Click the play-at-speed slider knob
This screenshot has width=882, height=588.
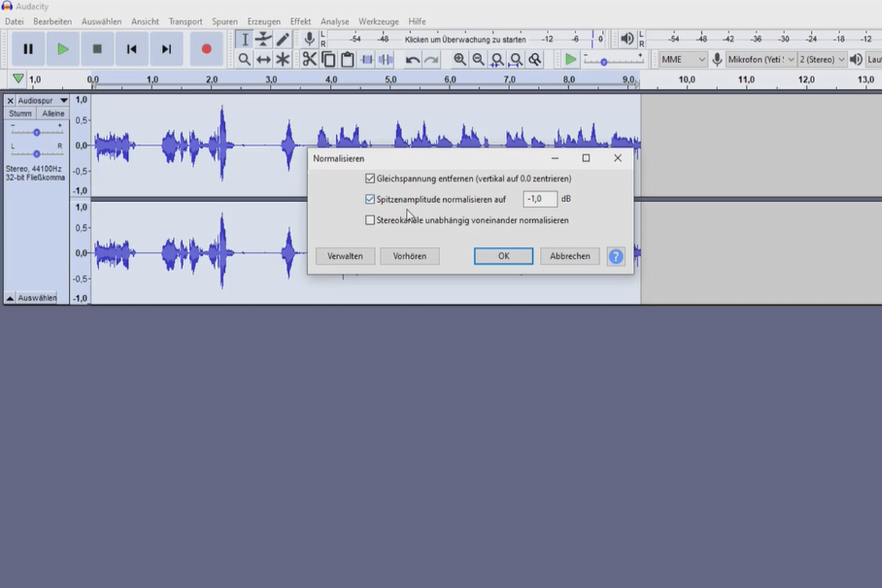click(603, 62)
